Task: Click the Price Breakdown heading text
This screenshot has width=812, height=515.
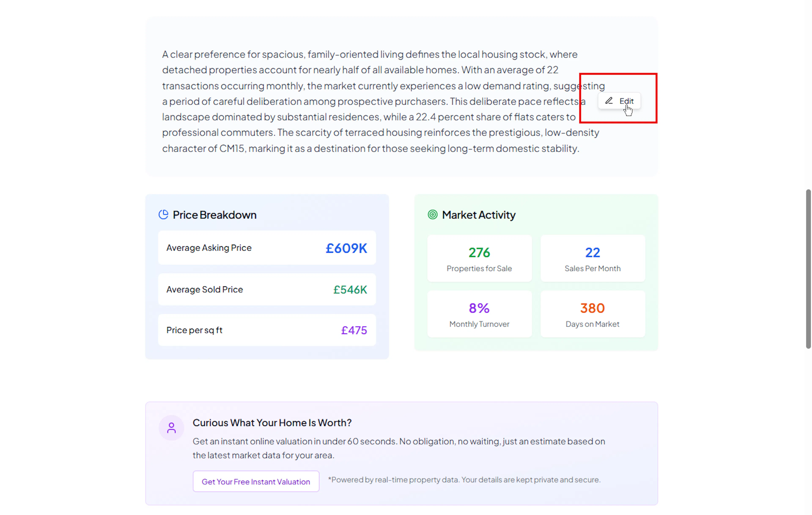Action: [214, 215]
